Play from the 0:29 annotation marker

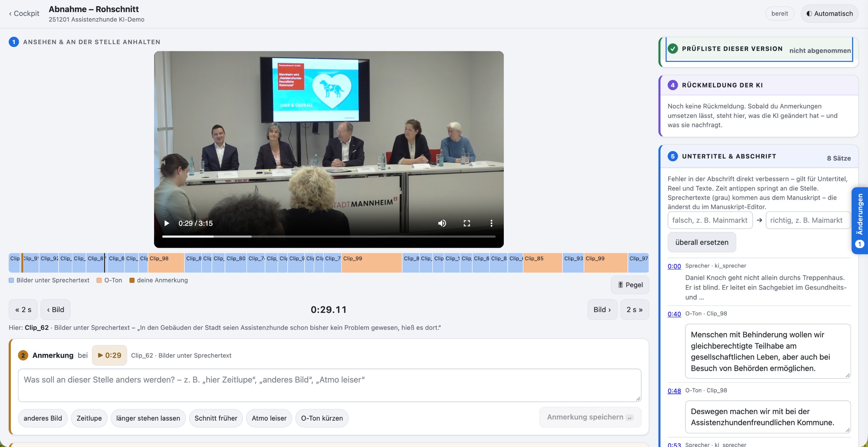pos(110,355)
